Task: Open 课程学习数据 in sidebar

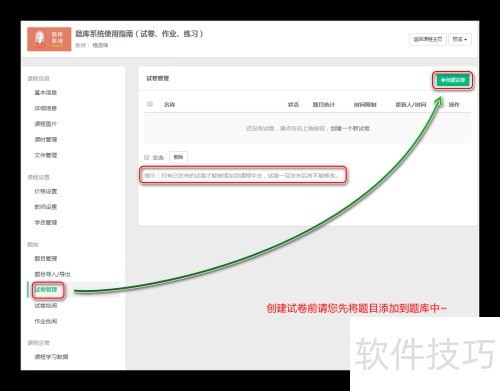Action: coord(51,357)
